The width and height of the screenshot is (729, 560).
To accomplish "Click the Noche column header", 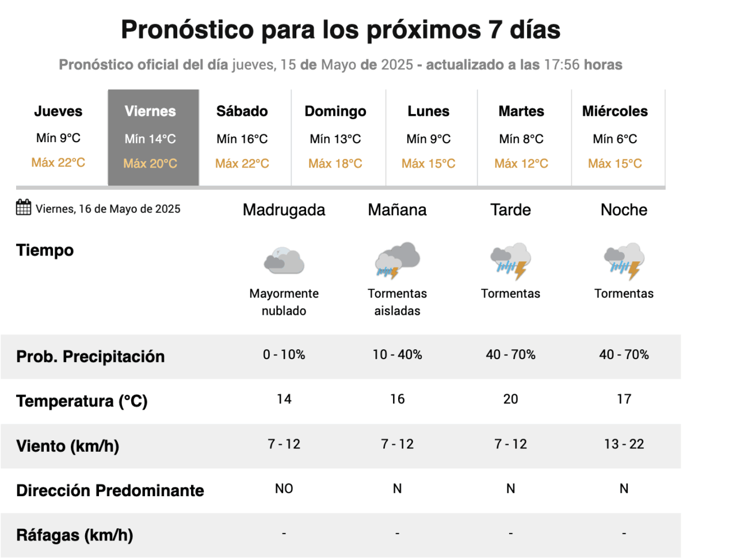I will point(624,210).
